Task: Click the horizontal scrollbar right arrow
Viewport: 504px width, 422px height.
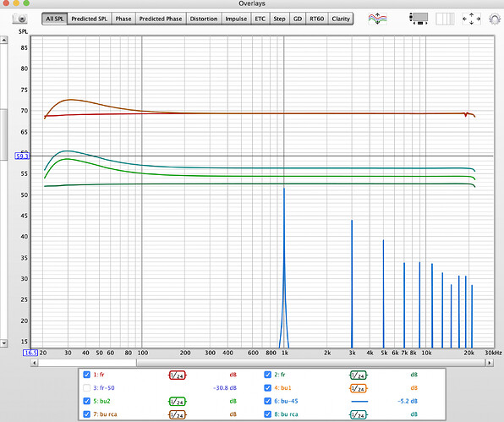Action: tap(490, 363)
